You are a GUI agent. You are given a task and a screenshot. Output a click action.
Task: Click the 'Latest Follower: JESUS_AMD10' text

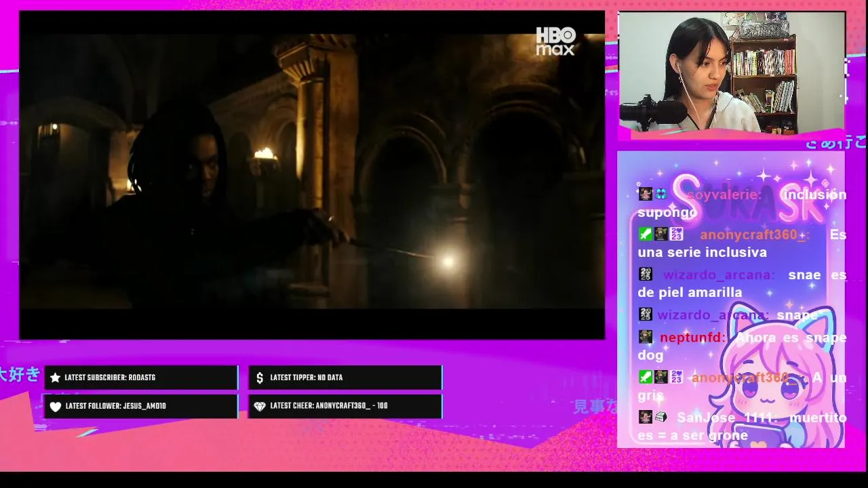coord(116,407)
